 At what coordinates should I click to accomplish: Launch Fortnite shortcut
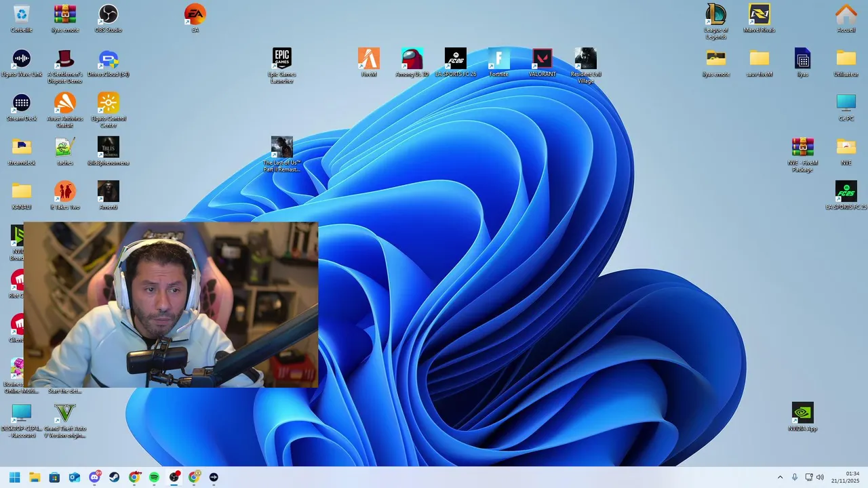tap(499, 58)
